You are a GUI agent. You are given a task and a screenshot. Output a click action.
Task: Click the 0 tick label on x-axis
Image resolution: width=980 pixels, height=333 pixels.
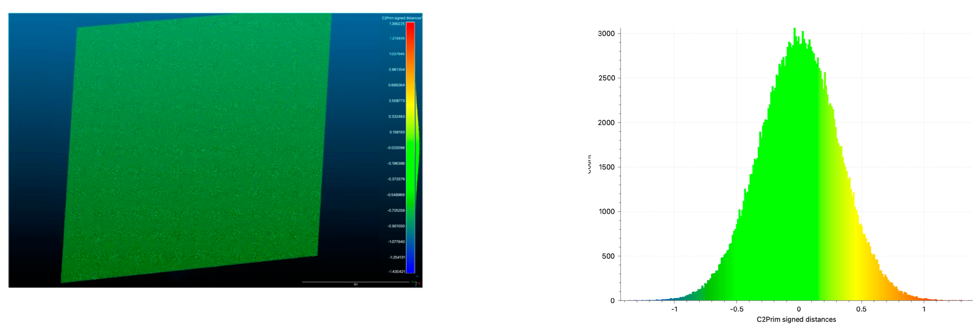point(799,309)
